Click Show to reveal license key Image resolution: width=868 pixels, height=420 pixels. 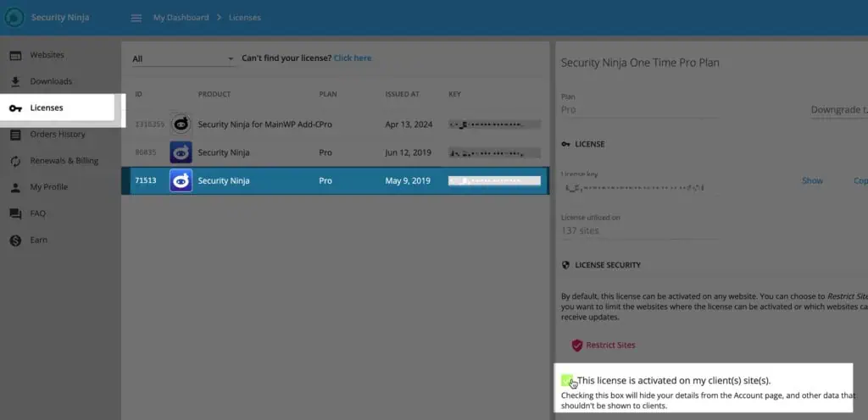[812, 180]
